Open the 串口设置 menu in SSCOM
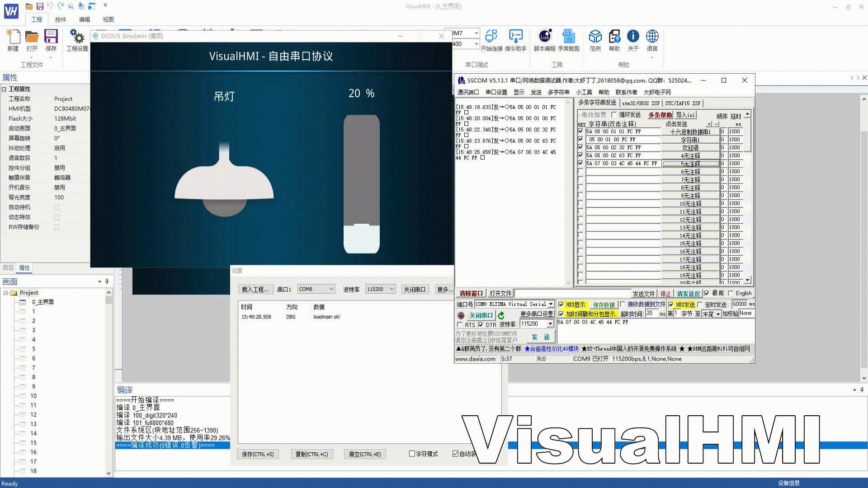Screen dimensions: 868x488 tap(496, 92)
